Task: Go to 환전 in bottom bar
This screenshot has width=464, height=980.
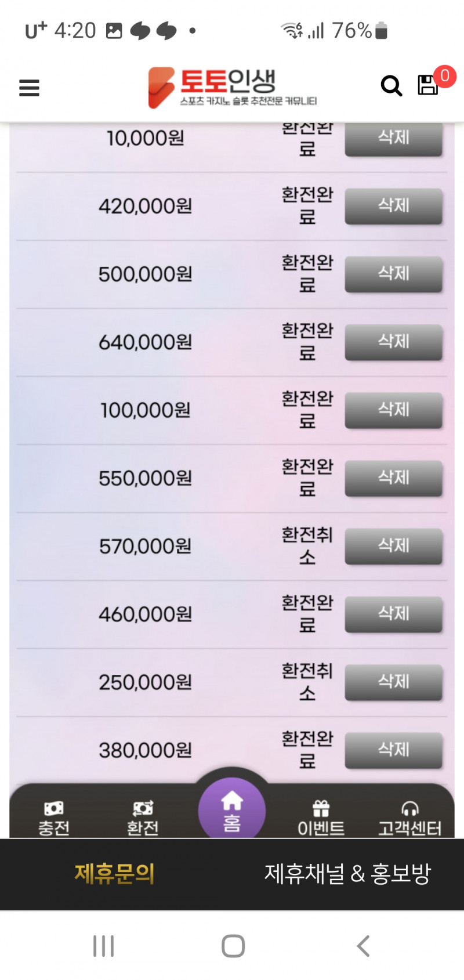Action: click(143, 818)
